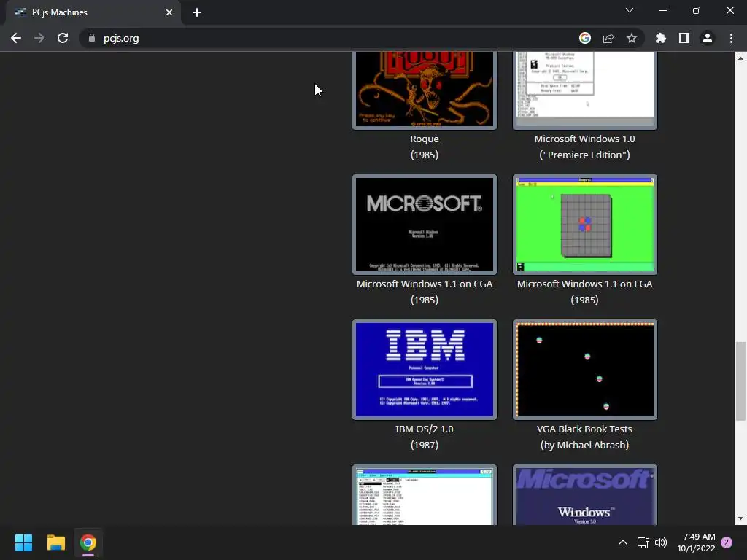Open the network status tray icon
The width and height of the screenshot is (747, 560).
643,542
